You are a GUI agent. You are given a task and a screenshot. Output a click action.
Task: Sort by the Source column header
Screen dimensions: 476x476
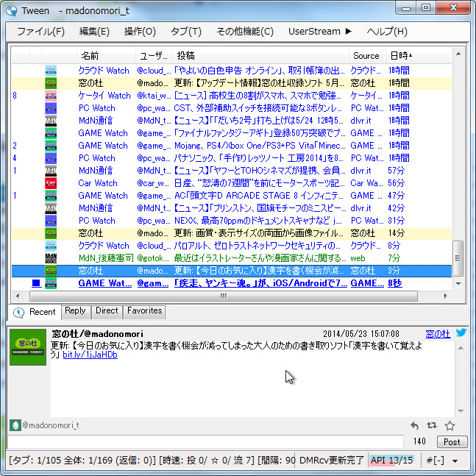367,56
